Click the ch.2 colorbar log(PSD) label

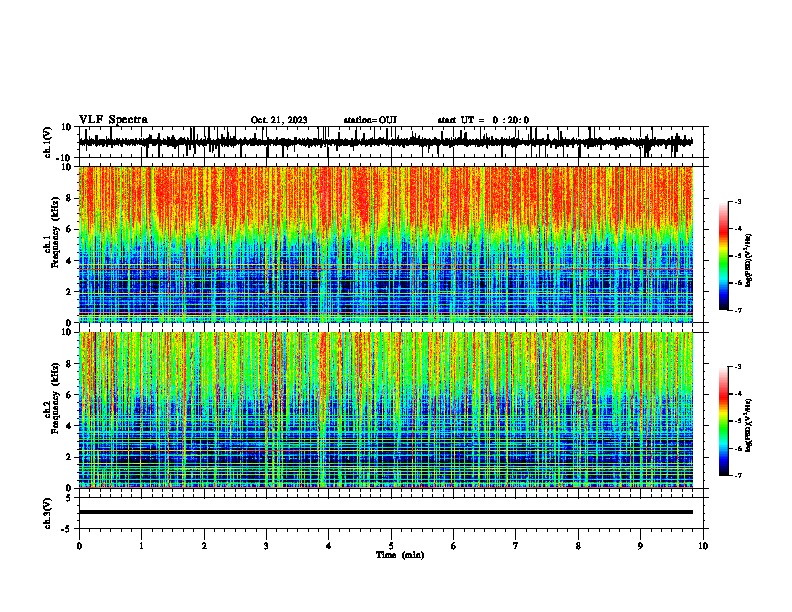[x=748, y=425]
